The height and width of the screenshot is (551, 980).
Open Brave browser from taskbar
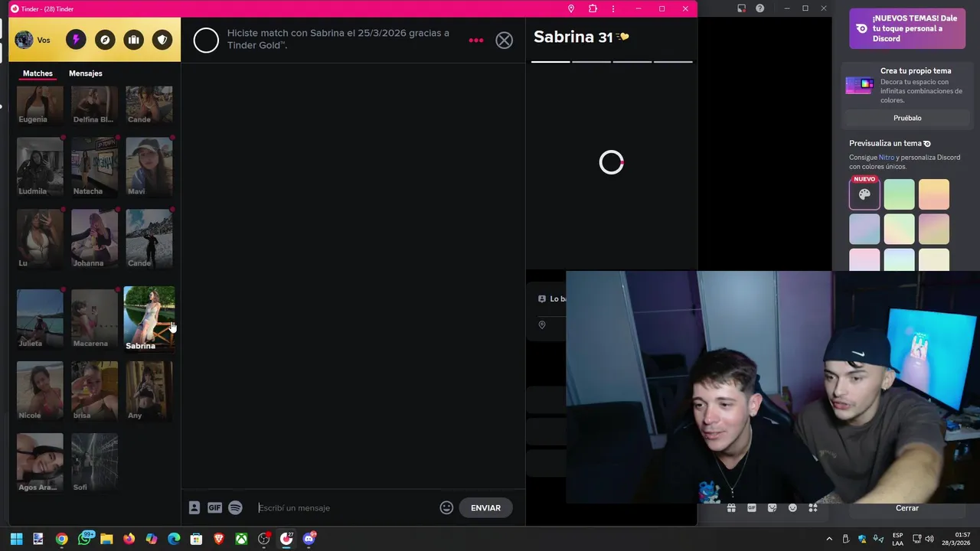[x=219, y=539]
